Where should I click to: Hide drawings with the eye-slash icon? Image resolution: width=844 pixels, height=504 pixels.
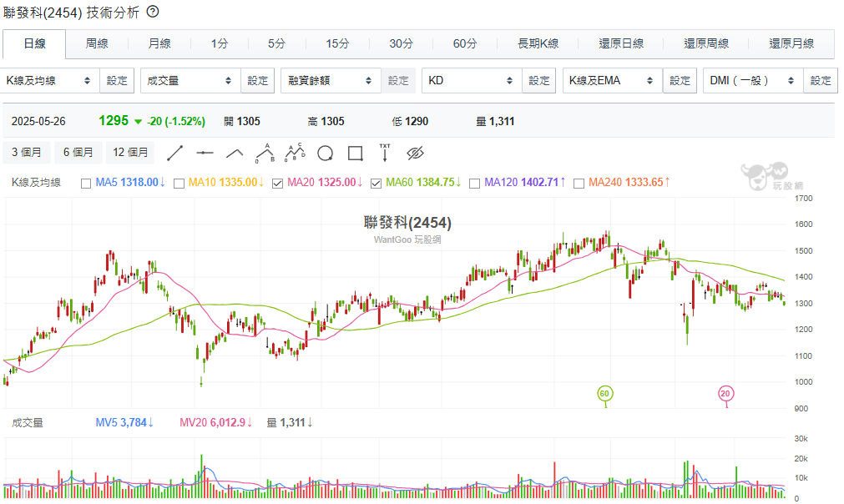(416, 153)
